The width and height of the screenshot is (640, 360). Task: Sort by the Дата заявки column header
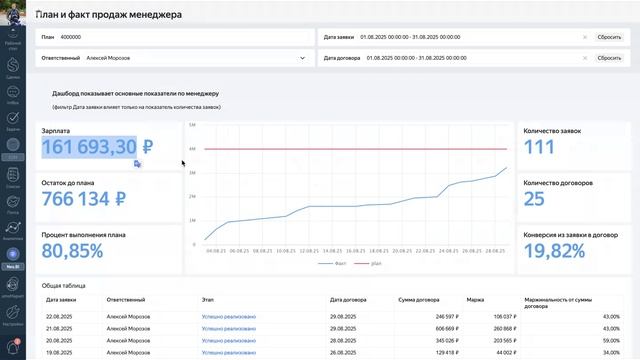point(61,300)
